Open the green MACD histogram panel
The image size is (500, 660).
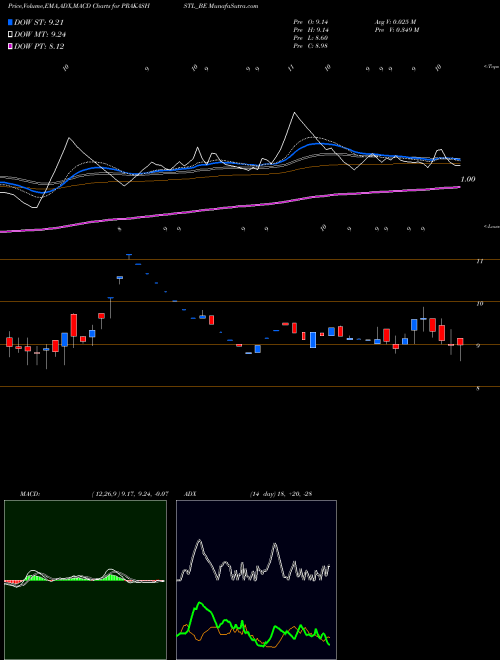[85, 580]
